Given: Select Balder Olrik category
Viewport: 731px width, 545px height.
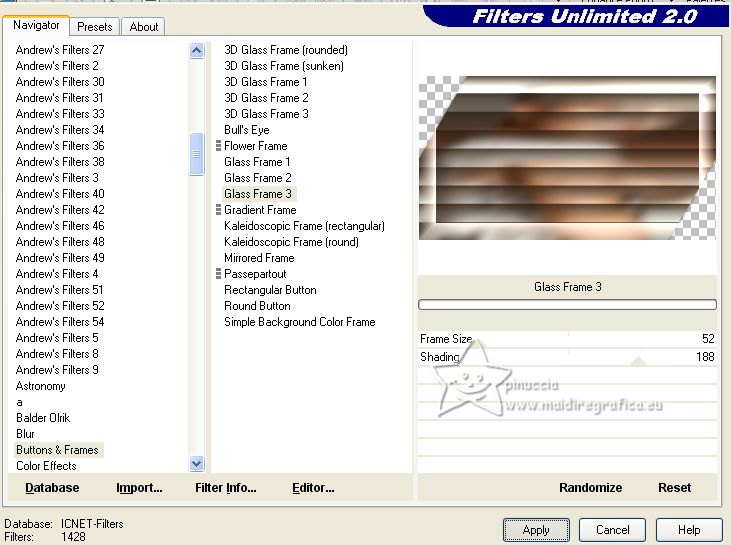Looking at the screenshot, I should 43,418.
